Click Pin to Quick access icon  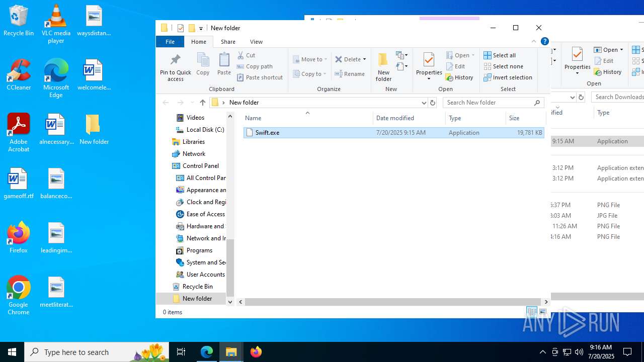(x=175, y=67)
